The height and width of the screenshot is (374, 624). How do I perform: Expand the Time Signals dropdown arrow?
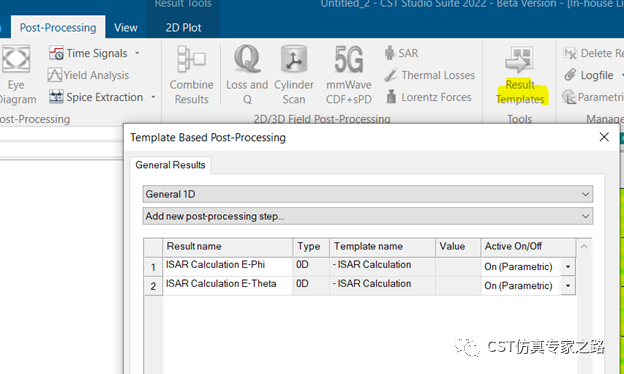pos(137,53)
